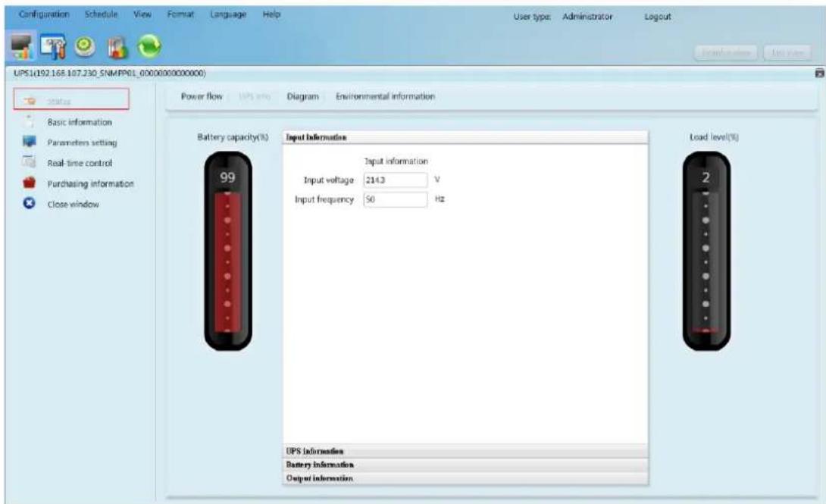This screenshot has width=826, height=504.
Task: Select Real-time control in sidebar
Action: (x=80, y=163)
